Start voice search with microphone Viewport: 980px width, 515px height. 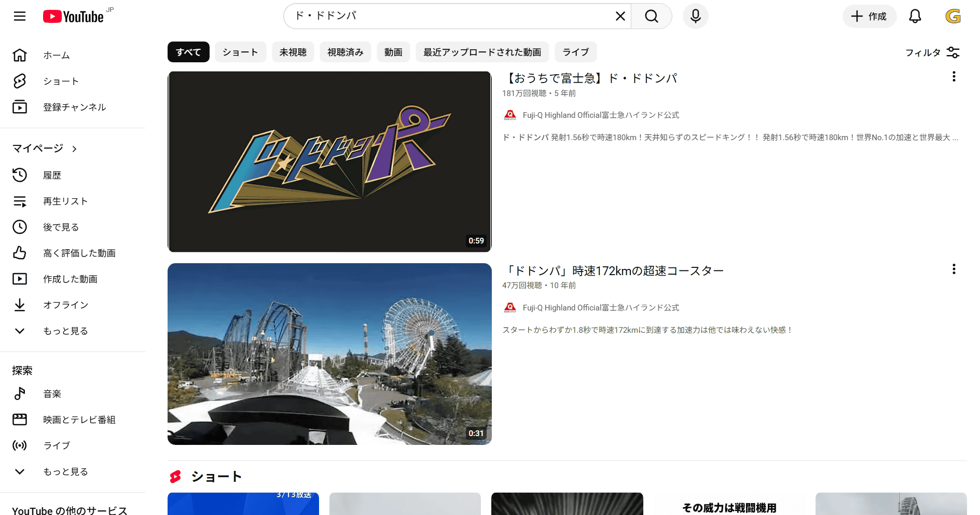click(x=696, y=17)
